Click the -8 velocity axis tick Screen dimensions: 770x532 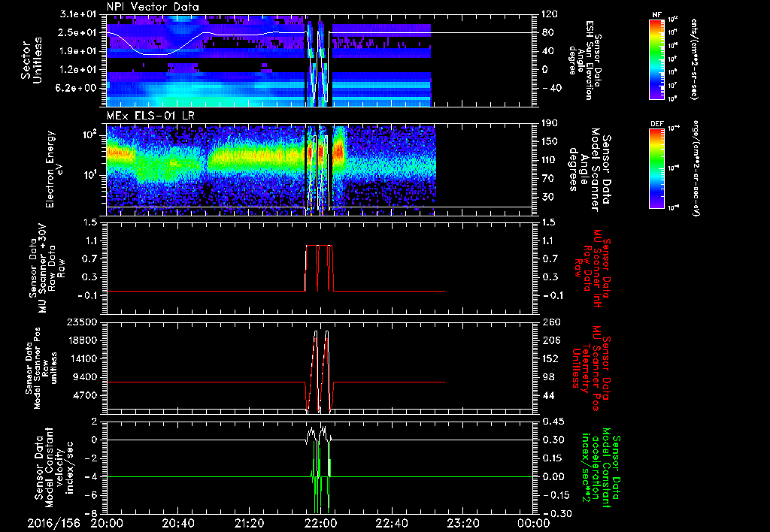coord(92,513)
